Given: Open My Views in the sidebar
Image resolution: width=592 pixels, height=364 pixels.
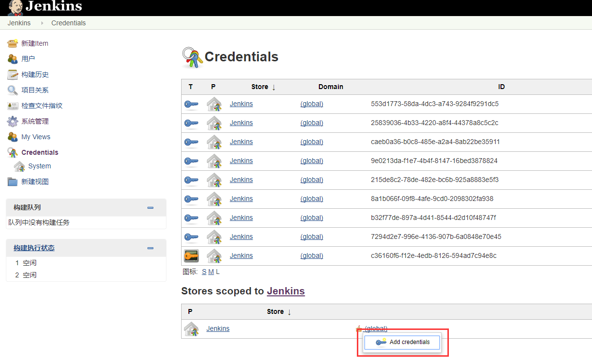Looking at the screenshot, I should click(36, 137).
